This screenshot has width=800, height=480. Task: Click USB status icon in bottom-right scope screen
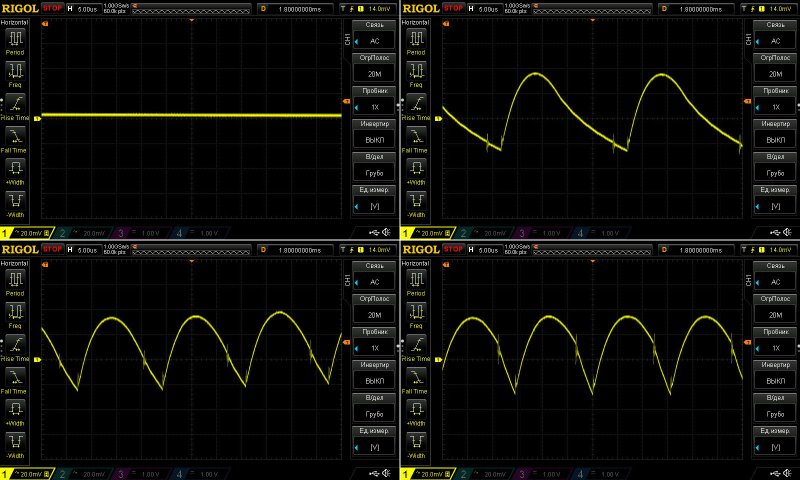(771, 472)
